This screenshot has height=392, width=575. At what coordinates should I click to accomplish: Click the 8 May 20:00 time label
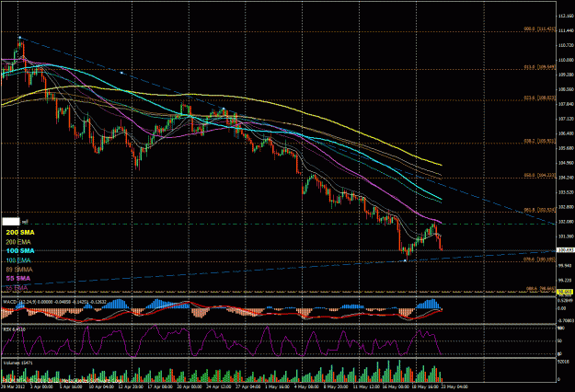coord(335,386)
